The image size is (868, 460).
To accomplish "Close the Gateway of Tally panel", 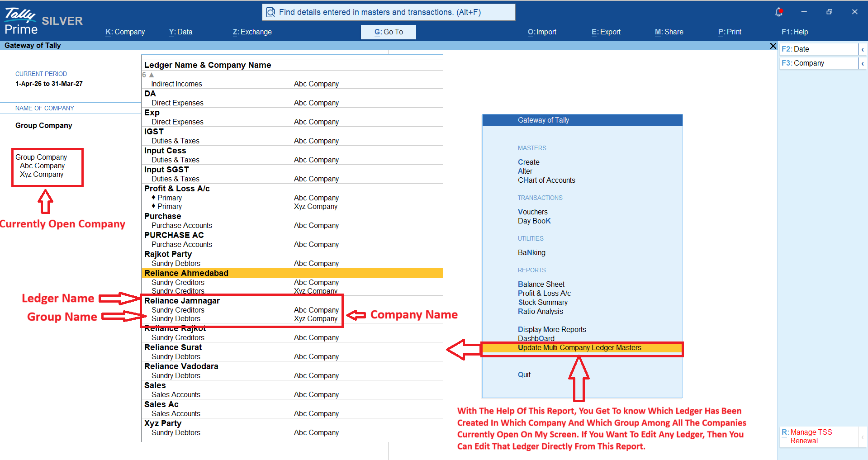I will [x=773, y=46].
